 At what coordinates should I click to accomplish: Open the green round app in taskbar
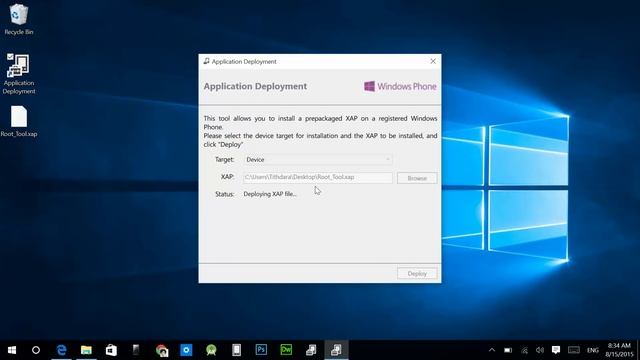[x=211, y=350]
